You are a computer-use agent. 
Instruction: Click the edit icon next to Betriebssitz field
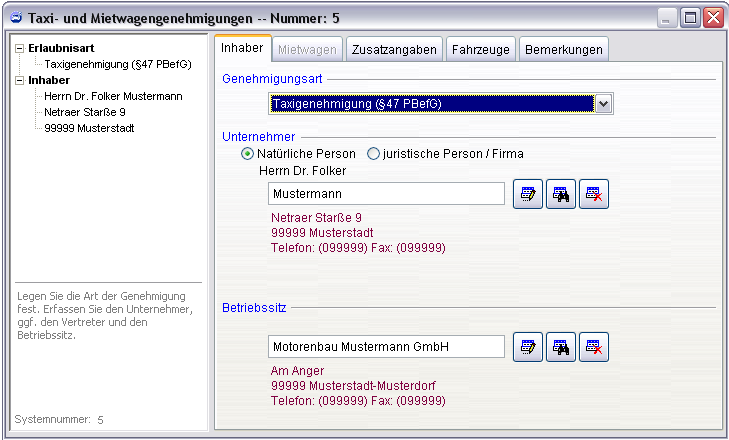pos(528,347)
